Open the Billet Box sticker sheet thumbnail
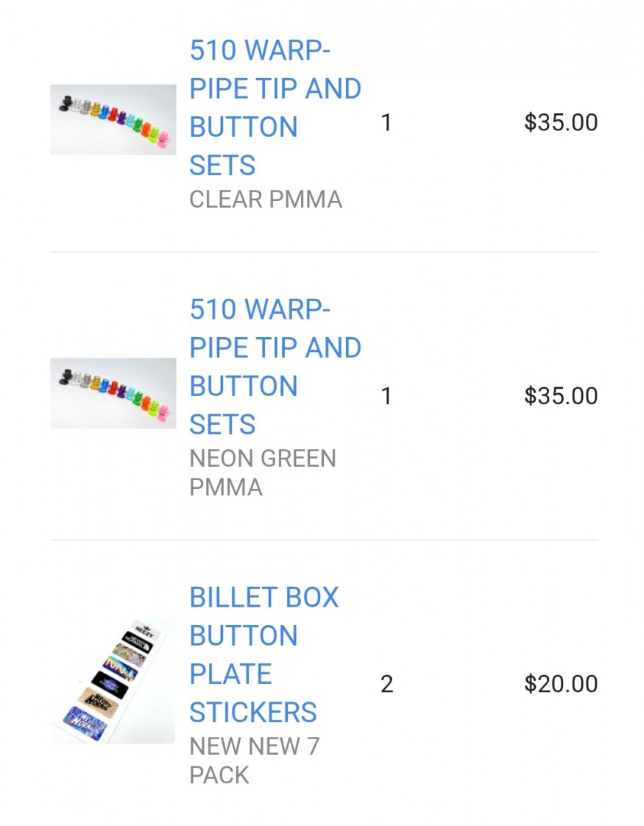Image resolution: width=644 pixels, height=826 pixels. [113, 681]
